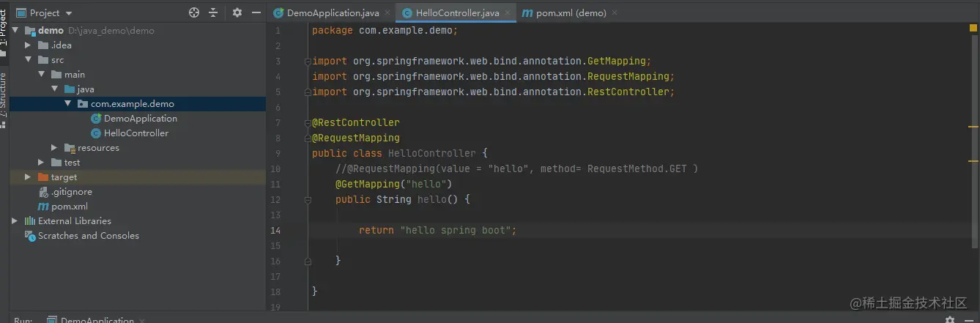Click the locate-in-project-tree target icon
The width and height of the screenshot is (980, 323).
coord(194,12)
